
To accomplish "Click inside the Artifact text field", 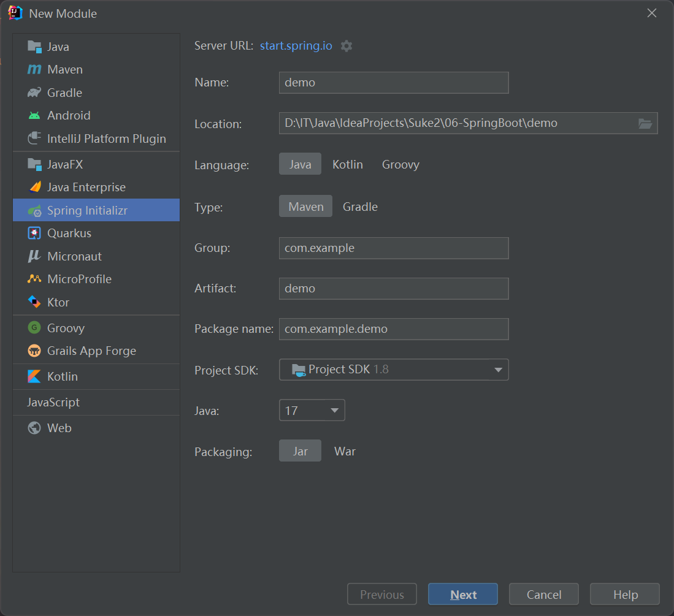I will (x=393, y=288).
